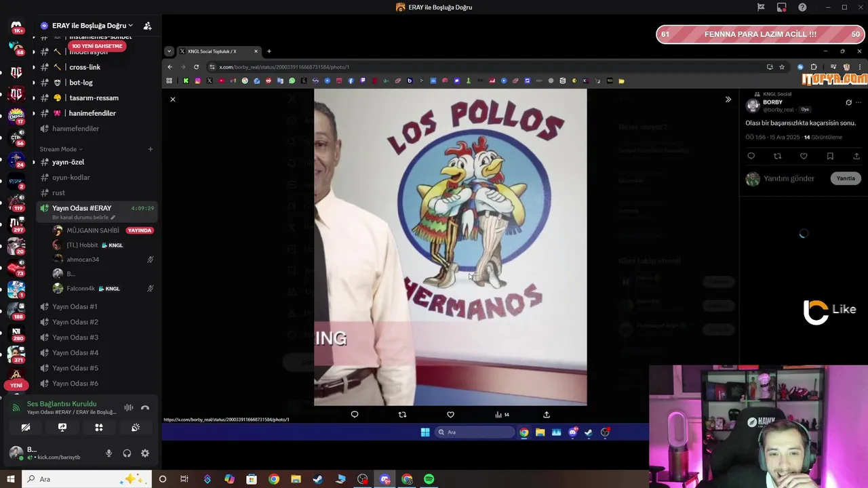Open Discord help question mark
The image size is (868, 488).
802,7
